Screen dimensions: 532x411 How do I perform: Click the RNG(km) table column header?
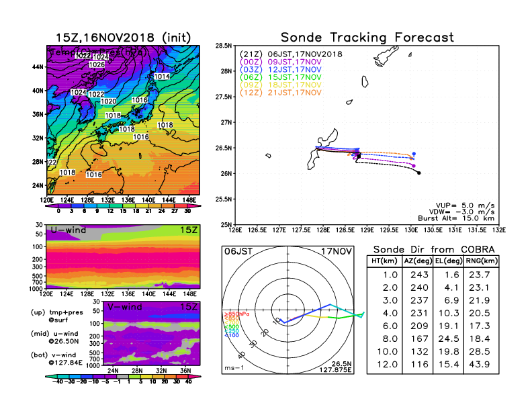[482, 261]
